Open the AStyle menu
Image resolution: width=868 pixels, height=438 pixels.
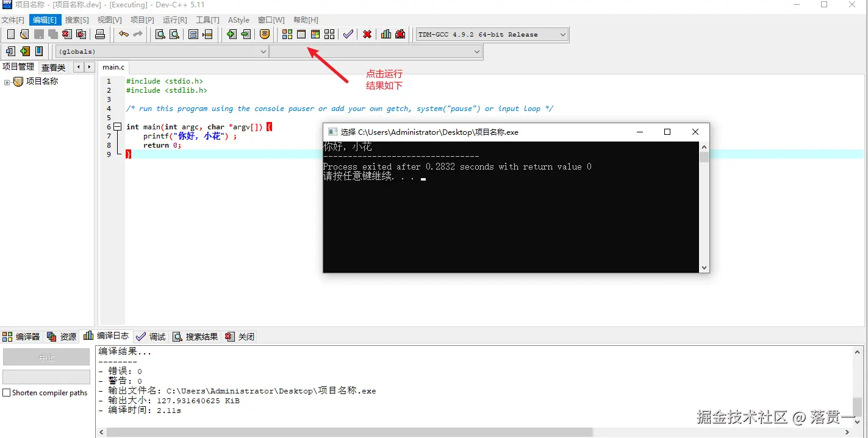(239, 20)
